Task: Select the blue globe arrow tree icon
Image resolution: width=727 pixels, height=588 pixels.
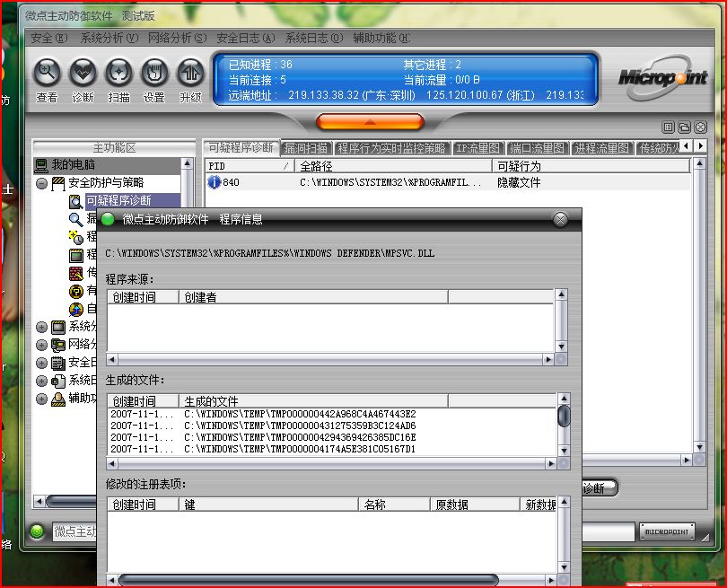Action: (75, 310)
